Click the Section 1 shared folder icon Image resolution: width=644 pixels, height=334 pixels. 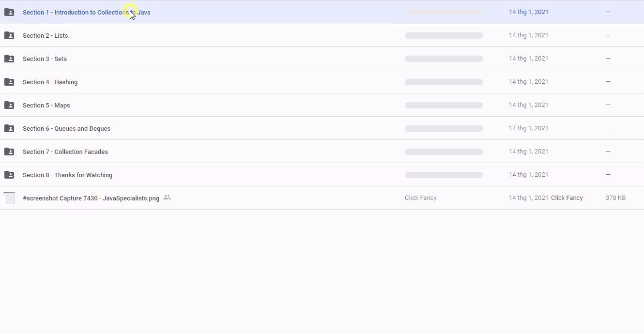(9, 12)
